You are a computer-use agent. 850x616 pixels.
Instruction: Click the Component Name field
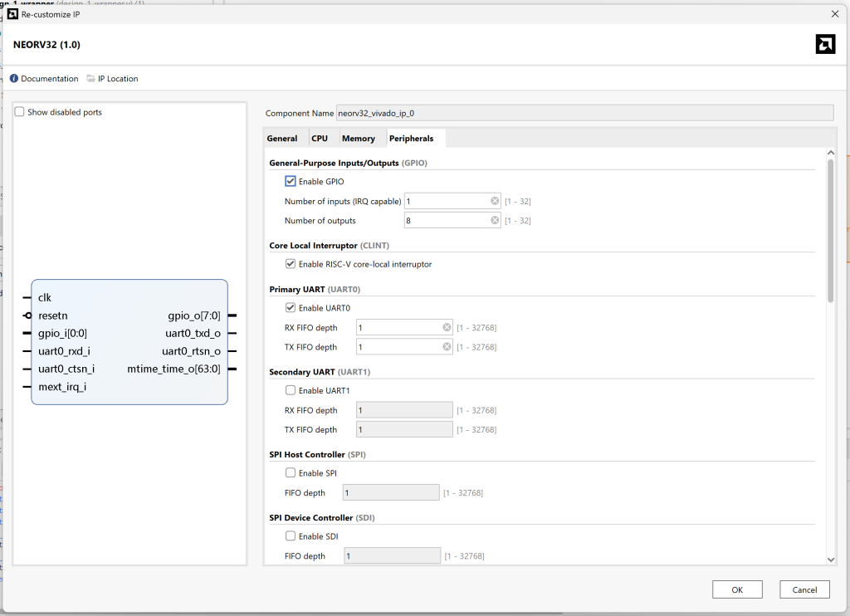(x=584, y=113)
